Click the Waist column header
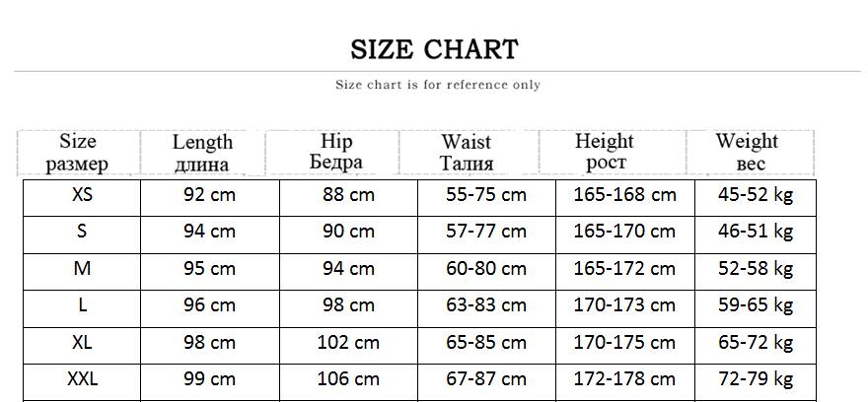 pos(467,153)
